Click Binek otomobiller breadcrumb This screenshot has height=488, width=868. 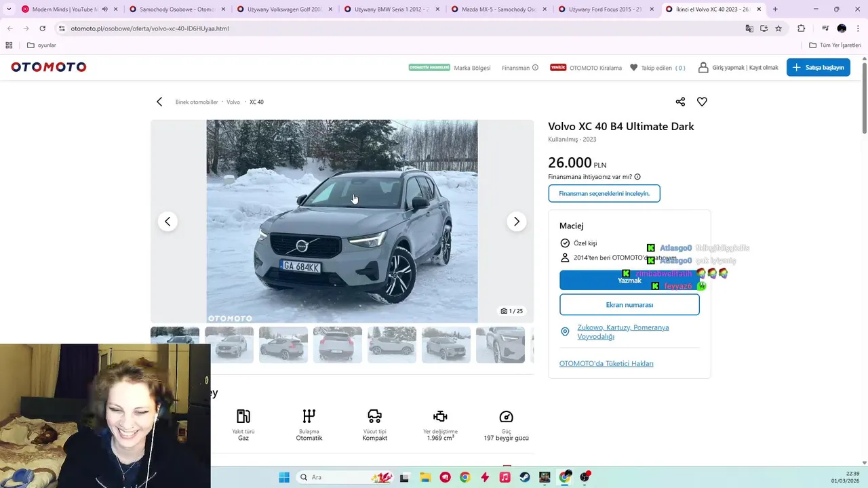197,102
